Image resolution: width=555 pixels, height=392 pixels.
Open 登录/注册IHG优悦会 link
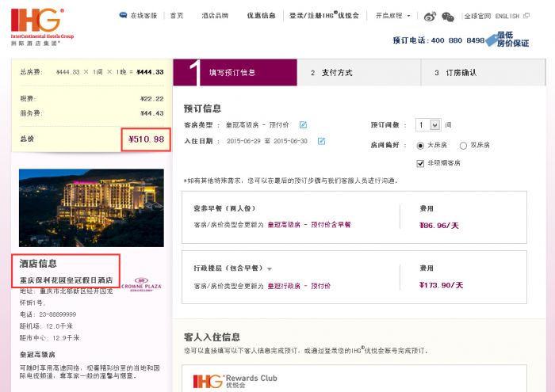click(323, 16)
